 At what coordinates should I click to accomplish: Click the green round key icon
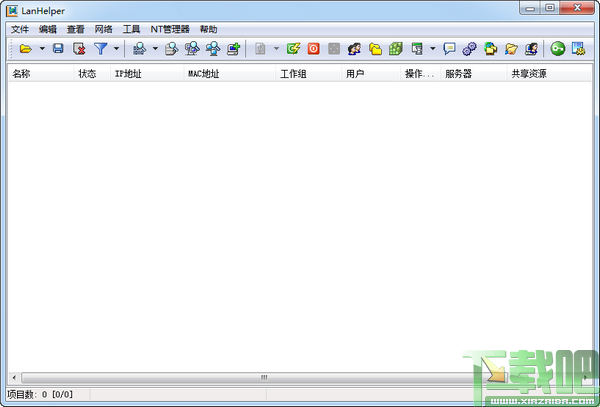pos(558,49)
